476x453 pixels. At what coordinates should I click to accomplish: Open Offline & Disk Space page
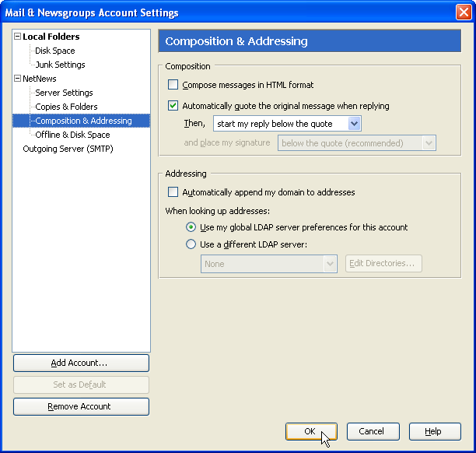(72, 135)
